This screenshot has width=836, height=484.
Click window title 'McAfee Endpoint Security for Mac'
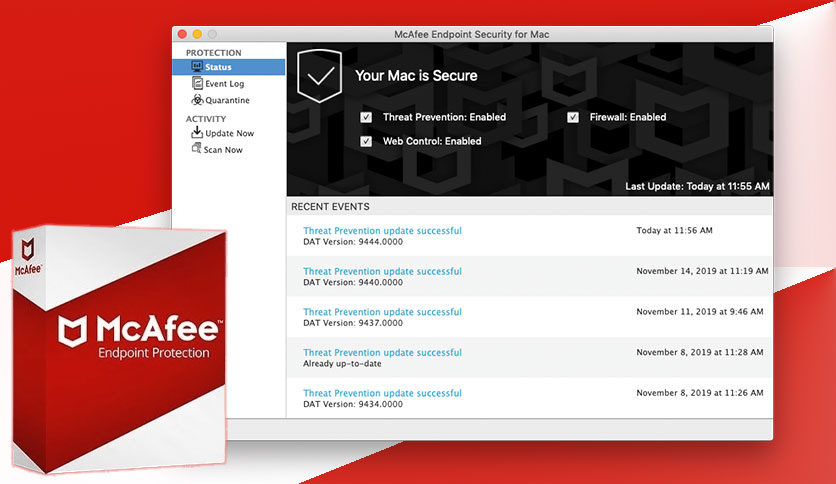(x=472, y=34)
